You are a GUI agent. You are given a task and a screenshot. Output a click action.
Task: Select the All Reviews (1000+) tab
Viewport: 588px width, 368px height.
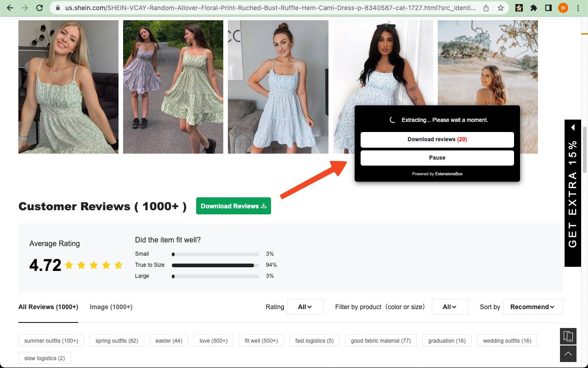[48, 307]
